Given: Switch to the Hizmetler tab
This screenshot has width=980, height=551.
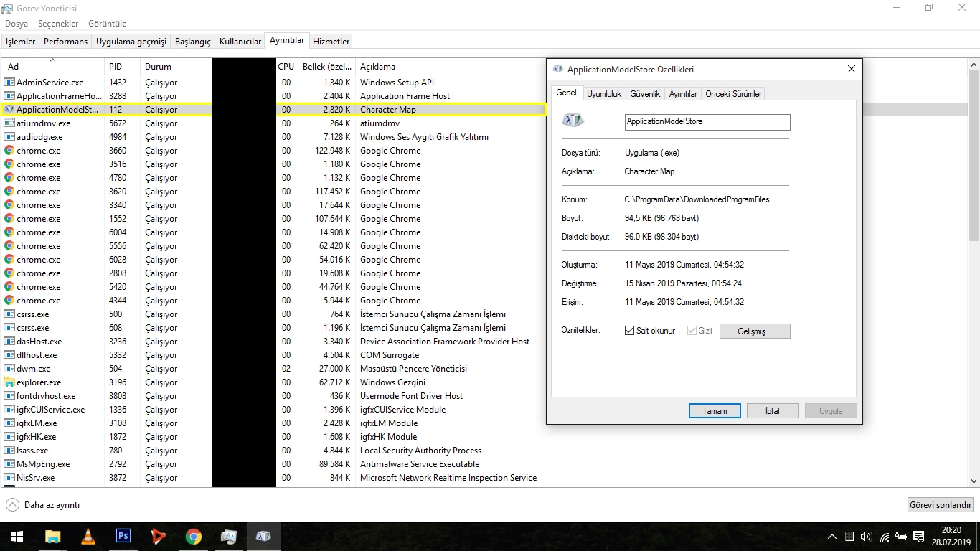Looking at the screenshot, I should click(331, 42).
